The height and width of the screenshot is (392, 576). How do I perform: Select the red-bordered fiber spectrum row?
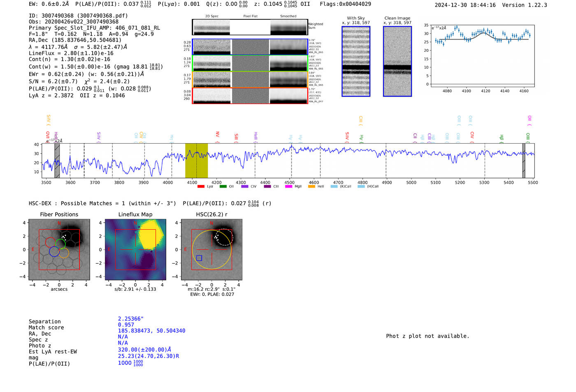click(x=250, y=96)
